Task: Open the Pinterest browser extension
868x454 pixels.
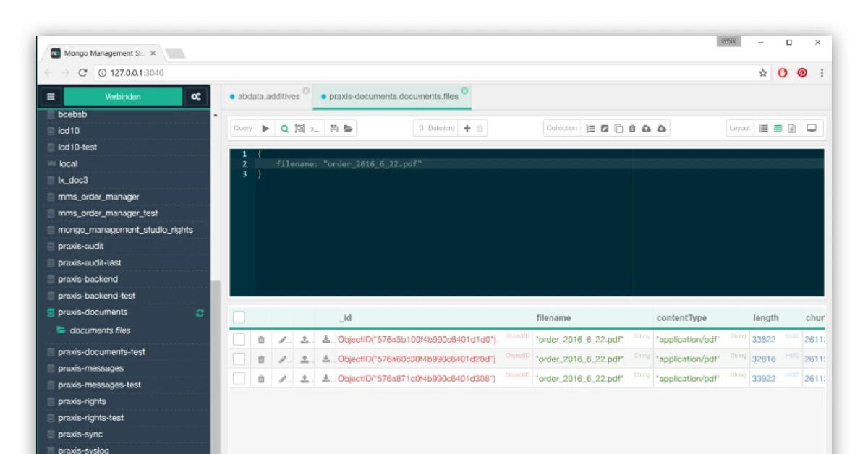Action: pyautogui.click(x=802, y=73)
